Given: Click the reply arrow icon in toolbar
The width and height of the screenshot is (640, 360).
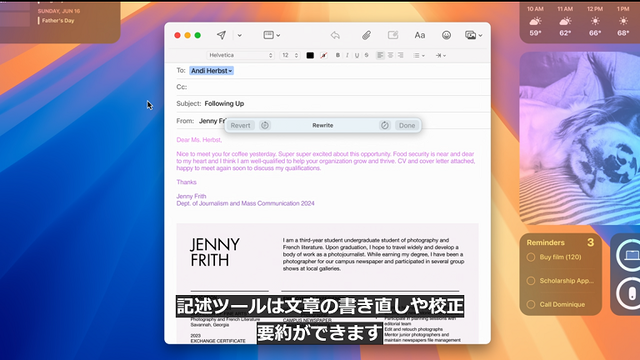Looking at the screenshot, I should point(335,35).
